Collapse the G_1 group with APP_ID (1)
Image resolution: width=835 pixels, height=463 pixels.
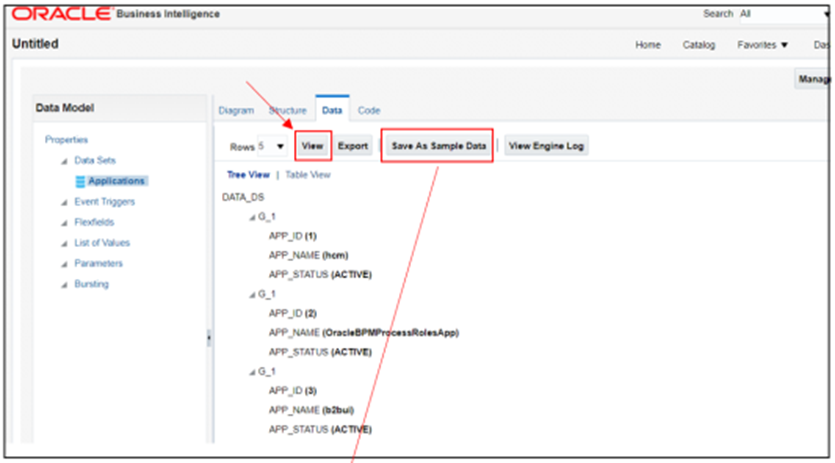pos(252,217)
